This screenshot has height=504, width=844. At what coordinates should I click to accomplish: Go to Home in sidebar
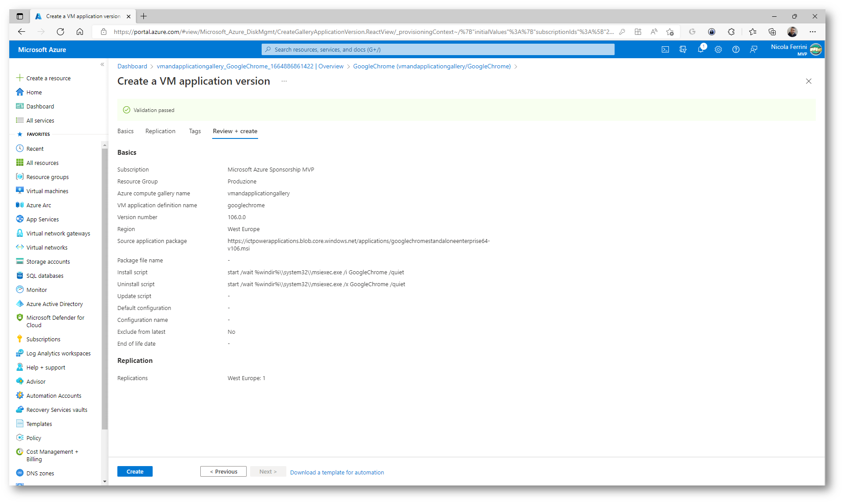[29, 92]
